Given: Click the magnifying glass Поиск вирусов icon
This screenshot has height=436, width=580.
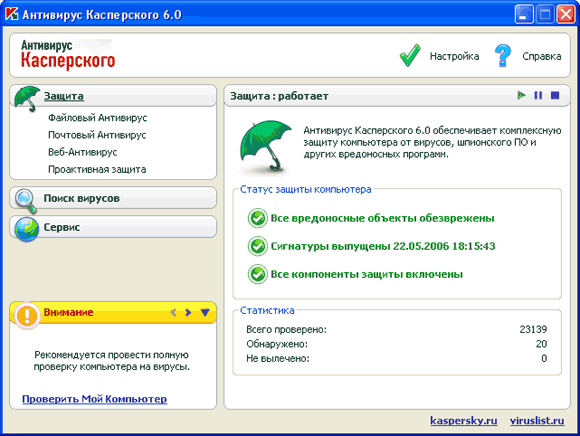Looking at the screenshot, I should (26, 201).
